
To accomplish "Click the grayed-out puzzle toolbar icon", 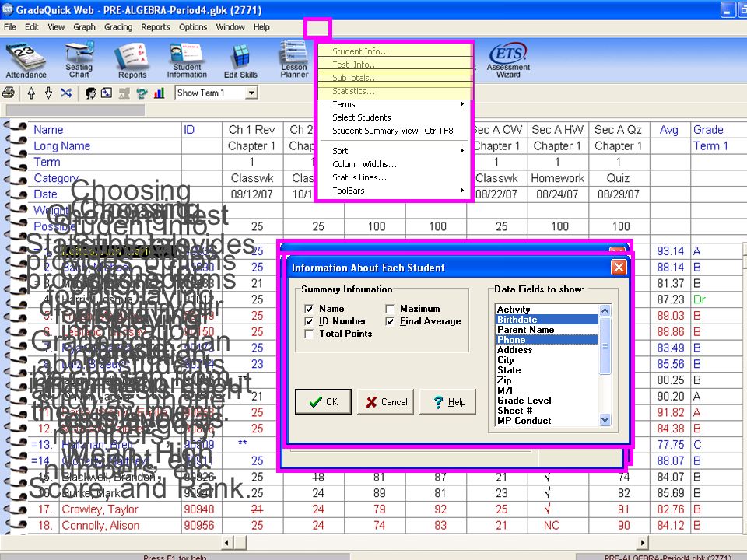I will pyautogui.click(x=124, y=93).
